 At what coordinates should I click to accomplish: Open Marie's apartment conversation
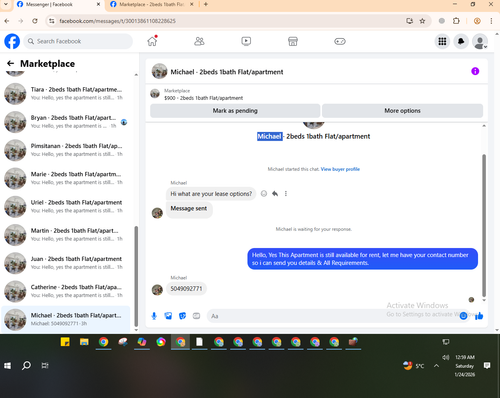click(x=66, y=178)
